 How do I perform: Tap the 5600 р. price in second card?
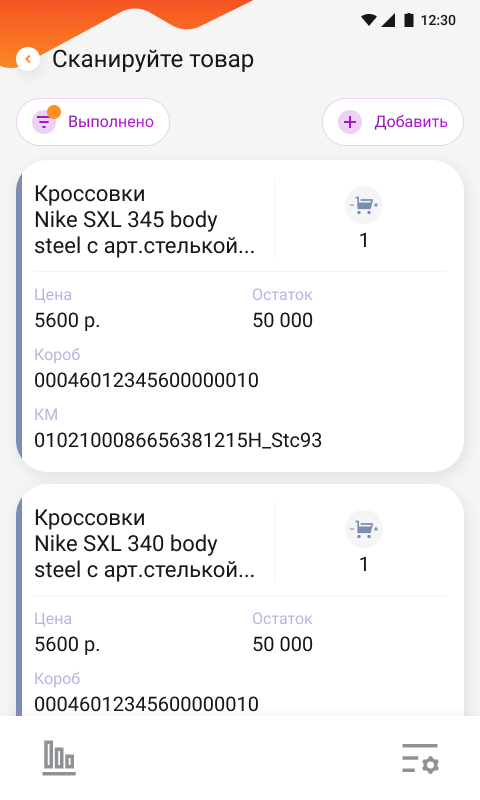67,644
